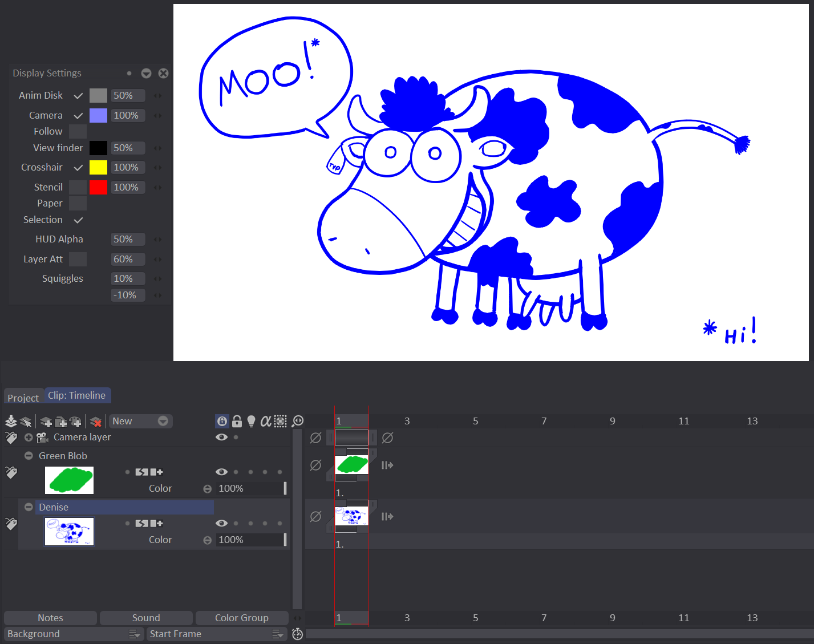Select the Clip: Timeline tab

pos(76,395)
